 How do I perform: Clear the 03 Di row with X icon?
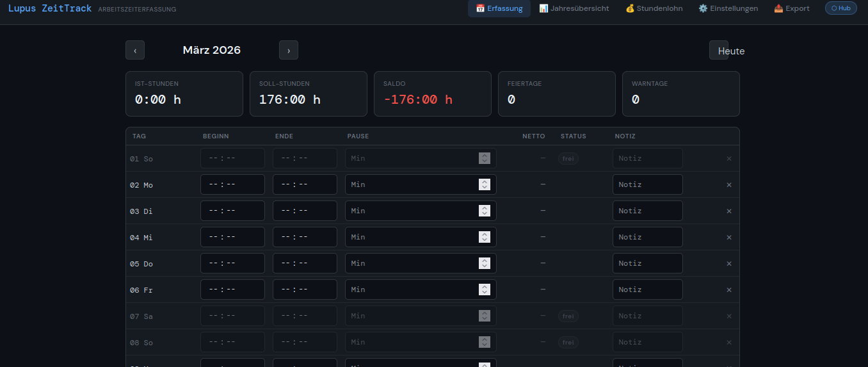pyautogui.click(x=728, y=211)
